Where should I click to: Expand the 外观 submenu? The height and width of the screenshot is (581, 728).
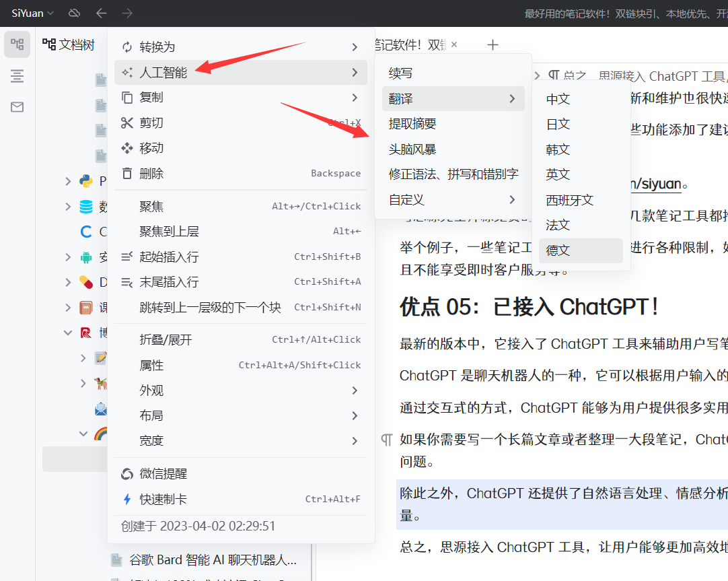(x=240, y=390)
